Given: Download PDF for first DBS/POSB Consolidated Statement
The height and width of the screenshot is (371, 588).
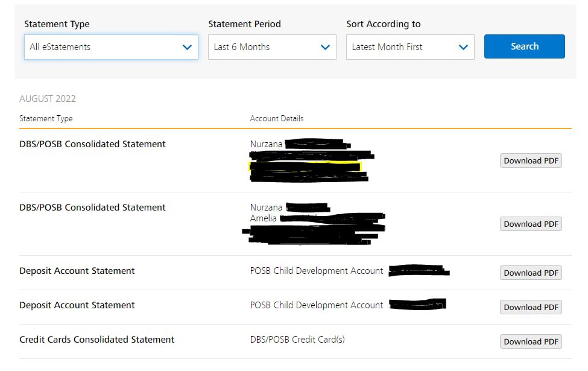Looking at the screenshot, I should tap(531, 160).
